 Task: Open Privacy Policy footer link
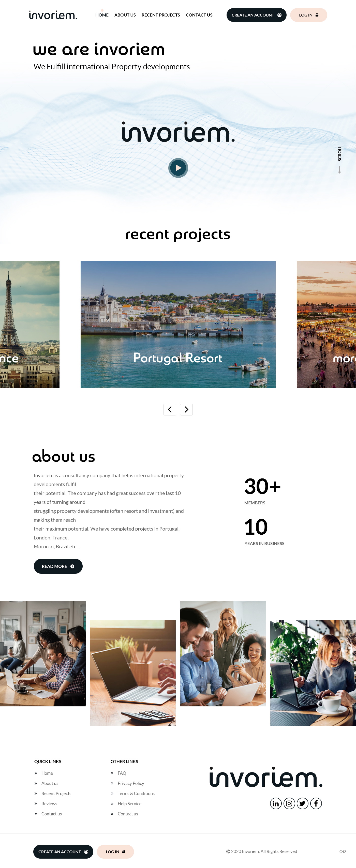click(x=130, y=783)
